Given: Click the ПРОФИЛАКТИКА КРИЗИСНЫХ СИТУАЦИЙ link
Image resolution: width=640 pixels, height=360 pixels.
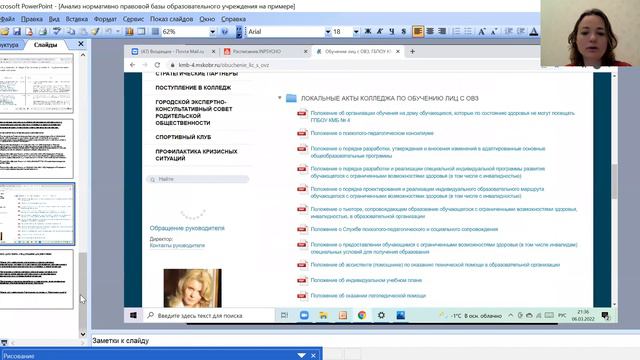Looking at the screenshot, I should click(x=196, y=155).
